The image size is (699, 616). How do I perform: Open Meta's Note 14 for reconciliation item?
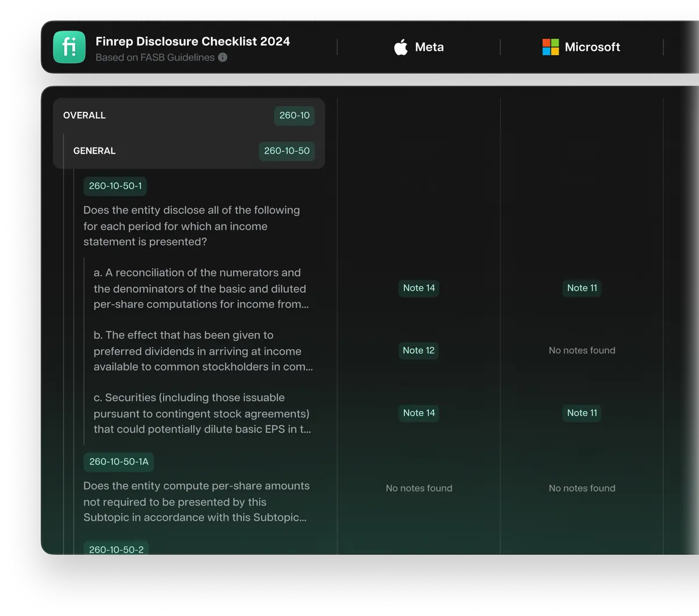pos(419,288)
